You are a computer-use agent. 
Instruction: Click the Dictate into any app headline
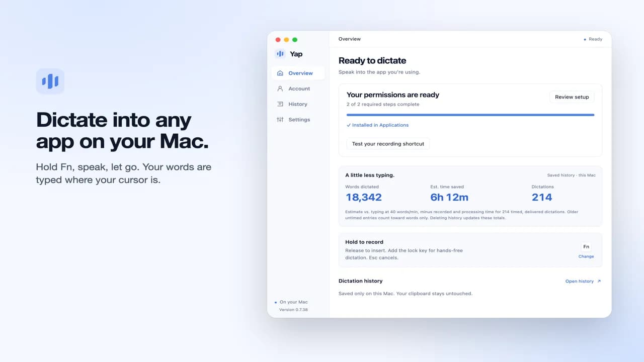pos(122,131)
